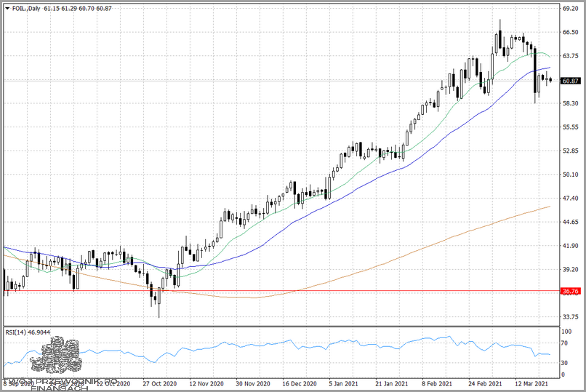Click the triangle arrow before FOIL.,Daily
The height and width of the screenshot is (392, 586).
tap(7, 8)
